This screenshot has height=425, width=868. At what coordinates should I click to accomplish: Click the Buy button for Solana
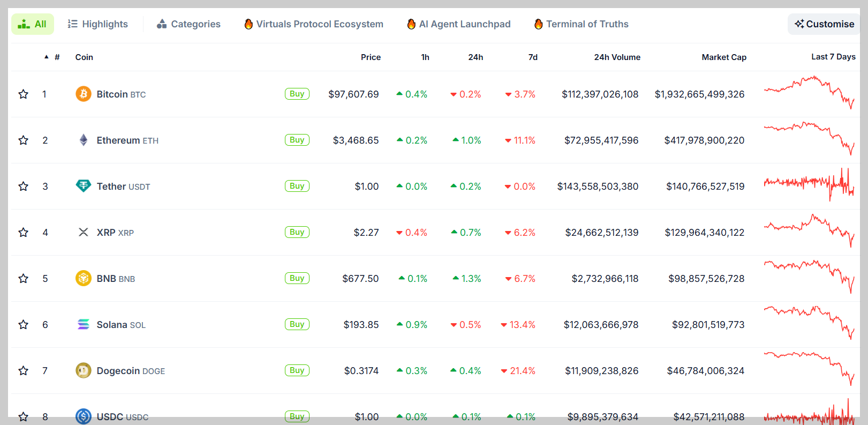(297, 324)
